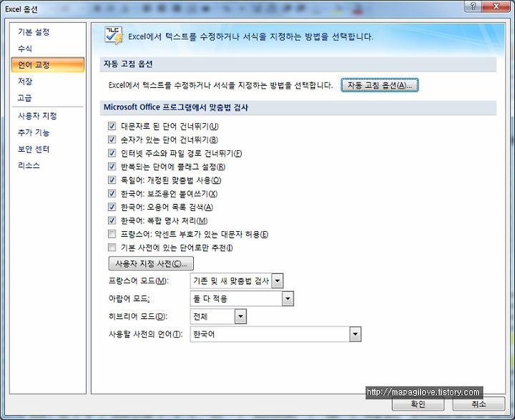Open the 프랑스어 모드 dropdown arrow

click(x=278, y=281)
